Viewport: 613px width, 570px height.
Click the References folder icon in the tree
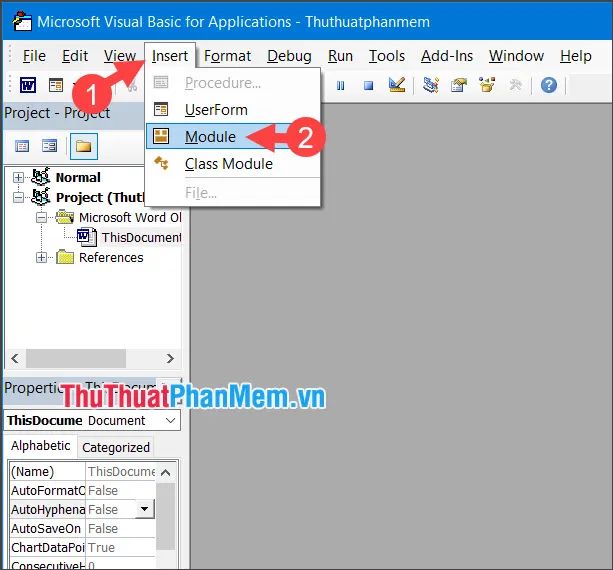(x=65, y=257)
